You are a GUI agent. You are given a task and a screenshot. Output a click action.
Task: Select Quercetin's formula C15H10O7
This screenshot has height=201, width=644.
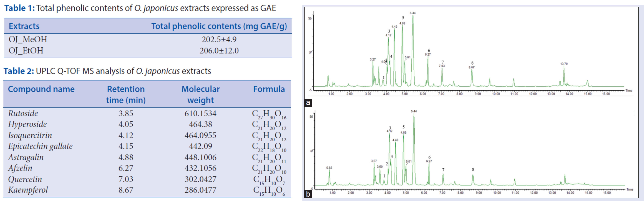click(x=269, y=180)
